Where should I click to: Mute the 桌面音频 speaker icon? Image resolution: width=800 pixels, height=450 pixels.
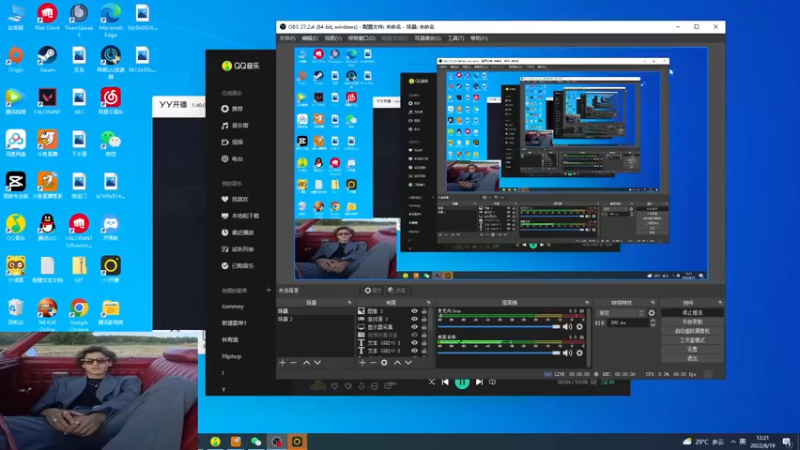(x=567, y=353)
